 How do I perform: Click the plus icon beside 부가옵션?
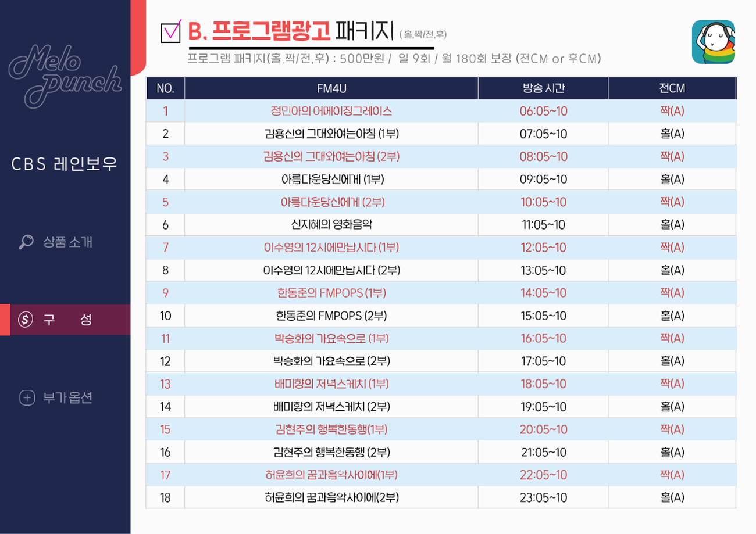tap(27, 398)
